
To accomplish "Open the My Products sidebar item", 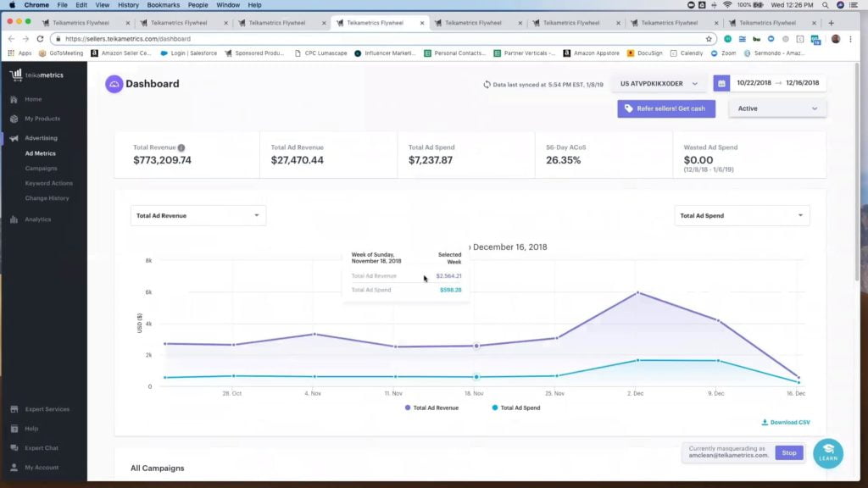I will click(42, 119).
